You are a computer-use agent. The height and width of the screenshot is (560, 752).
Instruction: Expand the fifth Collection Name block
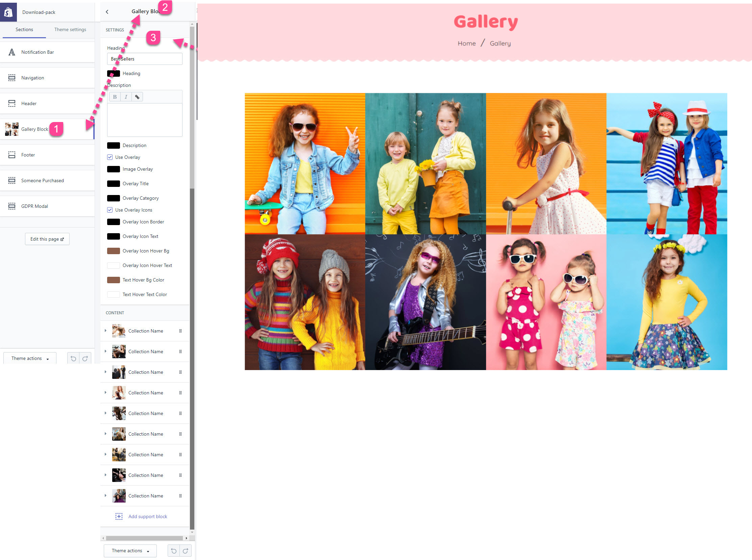pyautogui.click(x=105, y=413)
